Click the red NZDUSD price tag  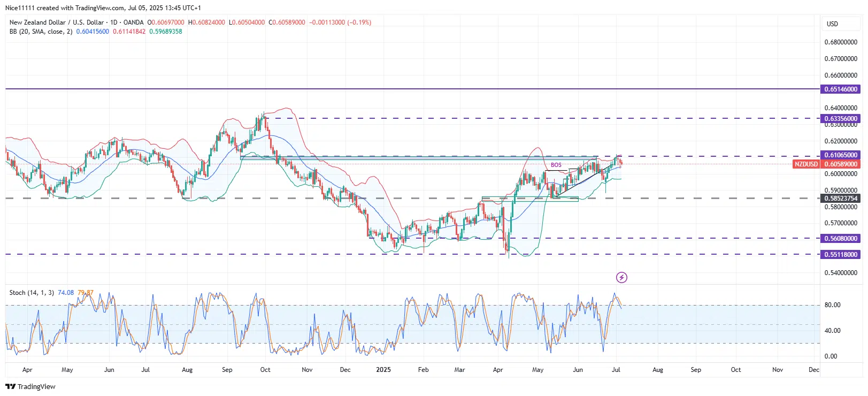point(805,164)
